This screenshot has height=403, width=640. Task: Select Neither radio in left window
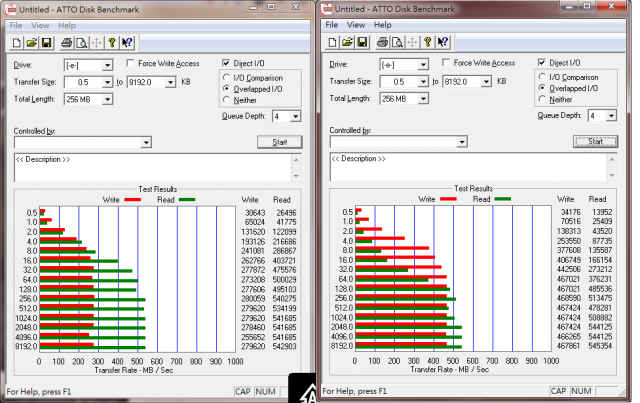pyautogui.click(x=226, y=99)
